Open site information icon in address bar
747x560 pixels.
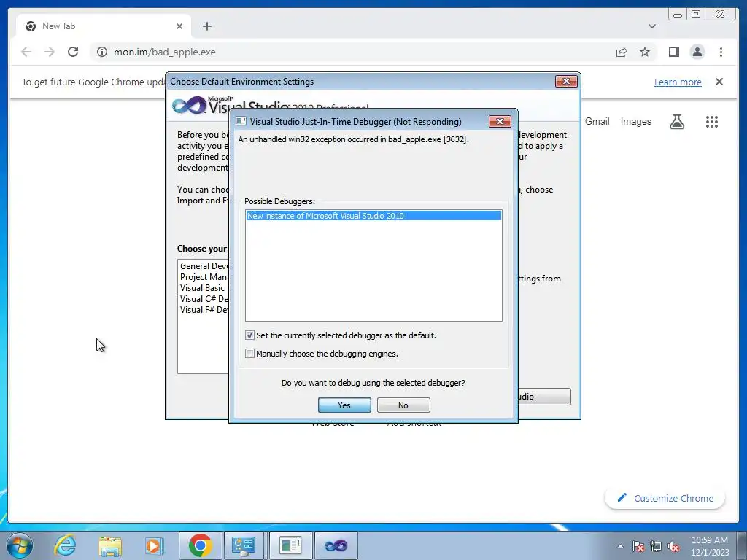pyautogui.click(x=102, y=52)
